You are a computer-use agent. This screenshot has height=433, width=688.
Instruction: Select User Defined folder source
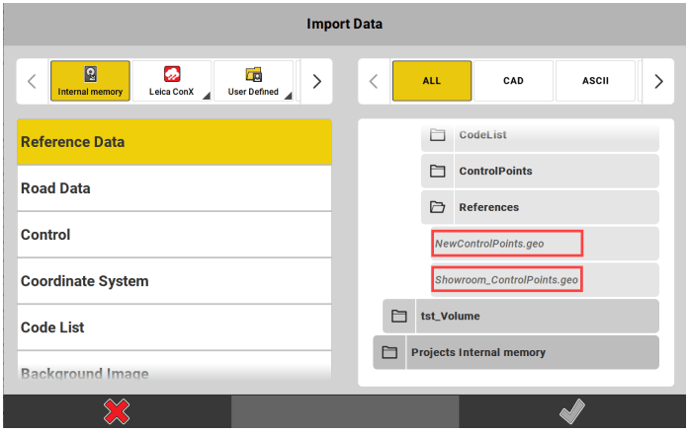(252, 81)
